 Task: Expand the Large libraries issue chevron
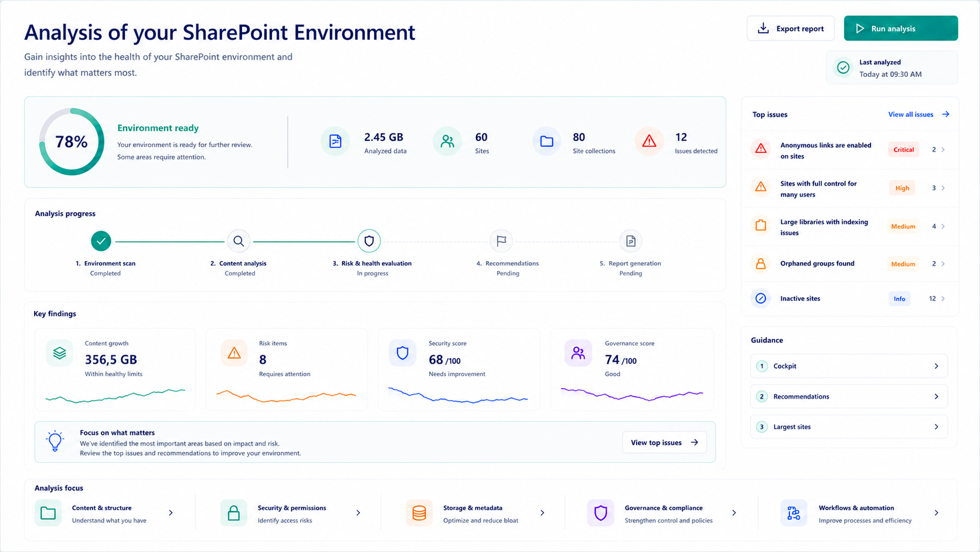(x=943, y=226)
